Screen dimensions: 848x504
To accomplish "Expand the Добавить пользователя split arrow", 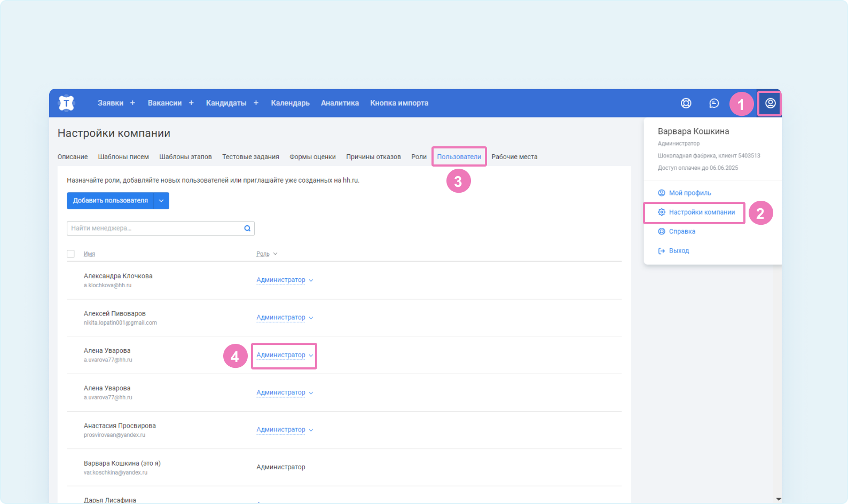I will pos(161,201).
